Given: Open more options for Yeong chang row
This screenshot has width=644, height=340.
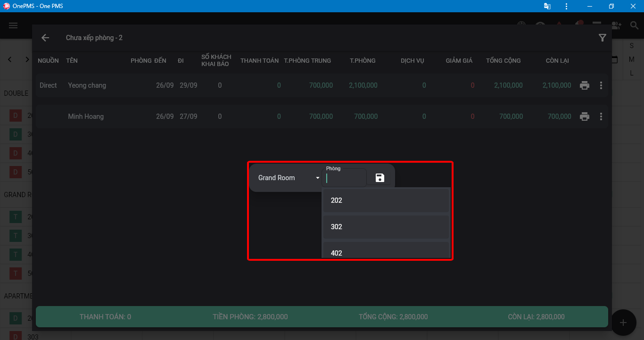Looking at the screenshot, I should pyautogui.click(x=601, y=85).
